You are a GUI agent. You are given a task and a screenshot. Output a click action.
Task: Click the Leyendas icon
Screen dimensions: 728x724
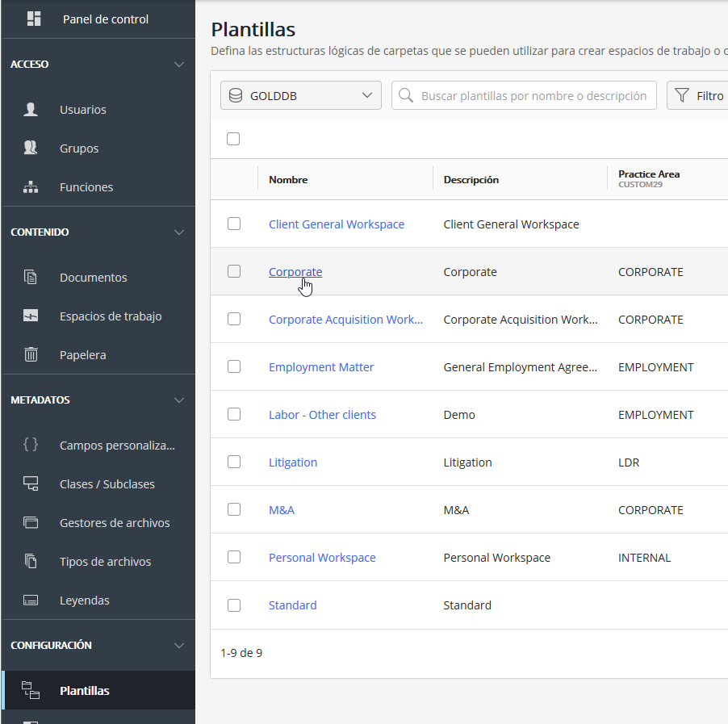(31, 601)
